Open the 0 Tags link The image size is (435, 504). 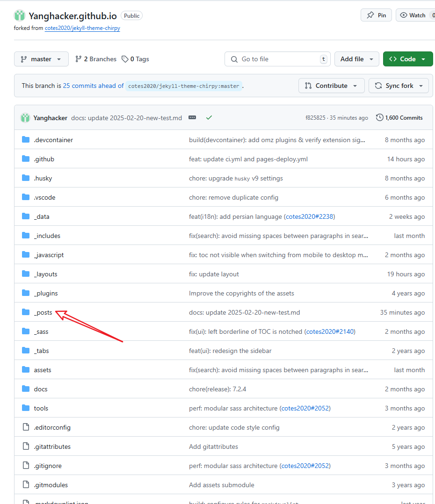135,59
